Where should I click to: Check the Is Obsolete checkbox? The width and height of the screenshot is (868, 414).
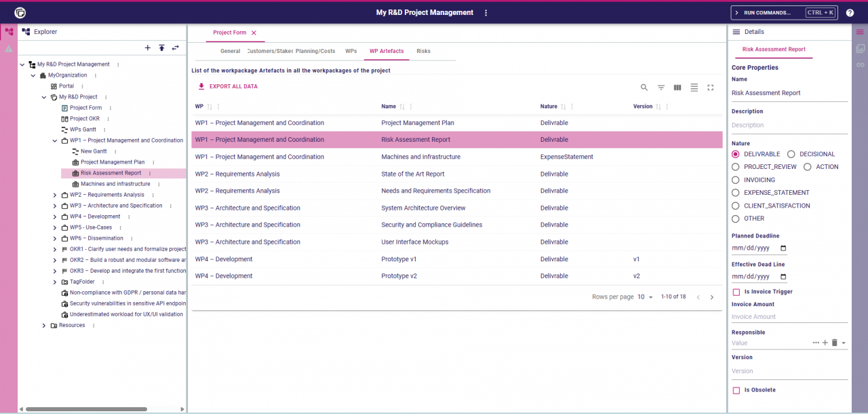tap(737, 390)
